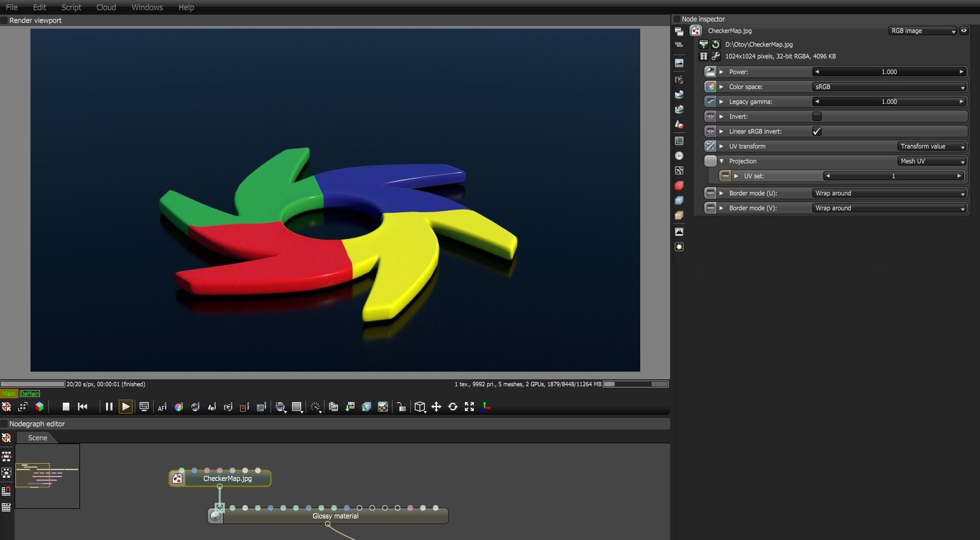Toggle the eye icon next to RGB image
Screen dimensions: 980x540
pyautogui.click(x=963, y=30)
